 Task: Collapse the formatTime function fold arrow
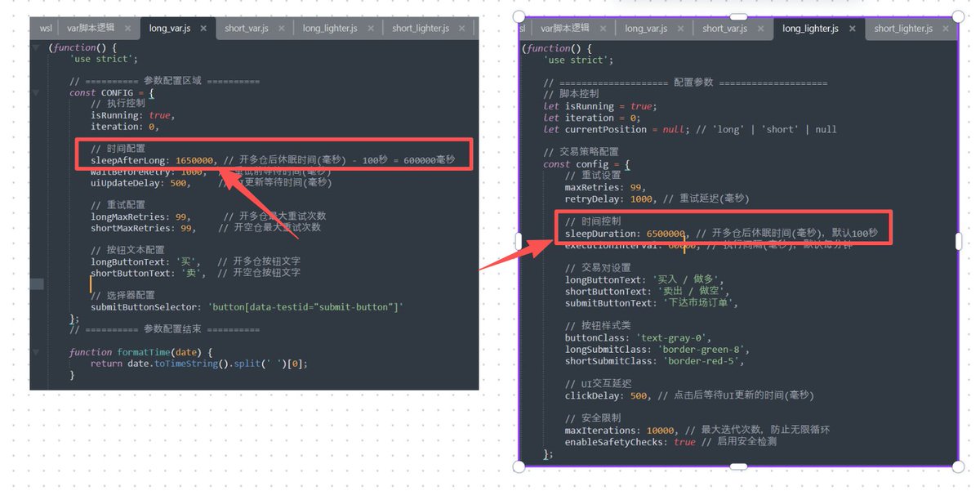coord(35,352)
